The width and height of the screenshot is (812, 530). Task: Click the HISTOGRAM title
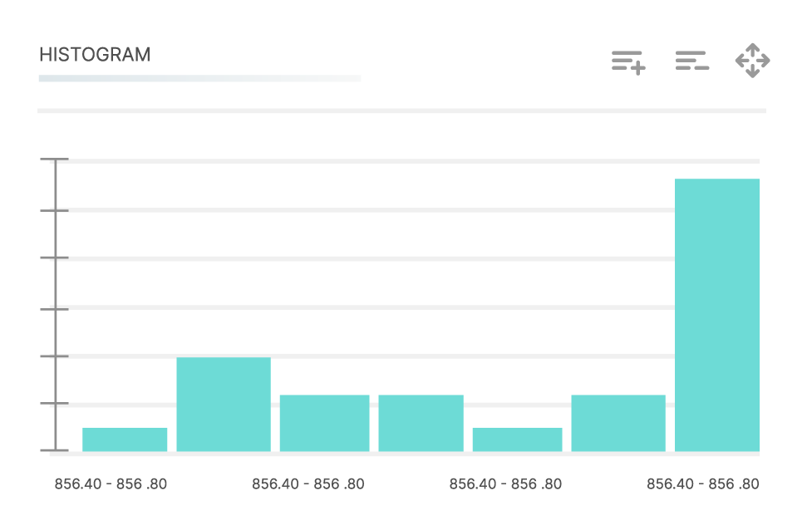click(95, 54)
